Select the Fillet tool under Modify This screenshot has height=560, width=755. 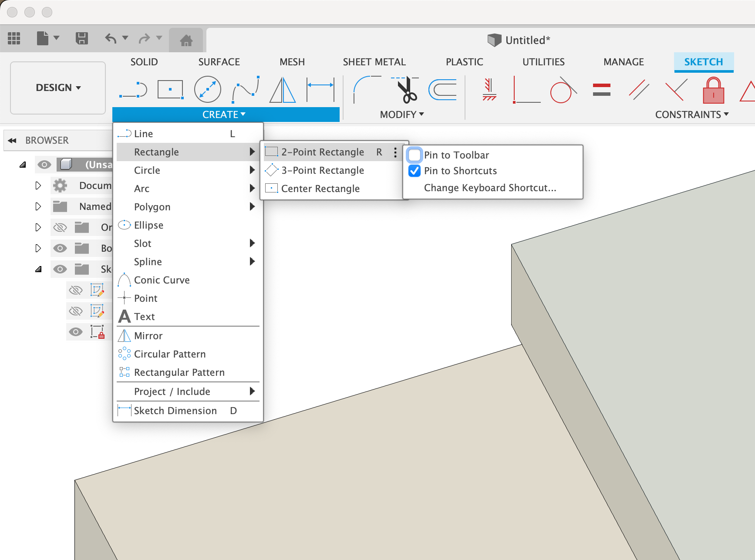pos(365,89)
